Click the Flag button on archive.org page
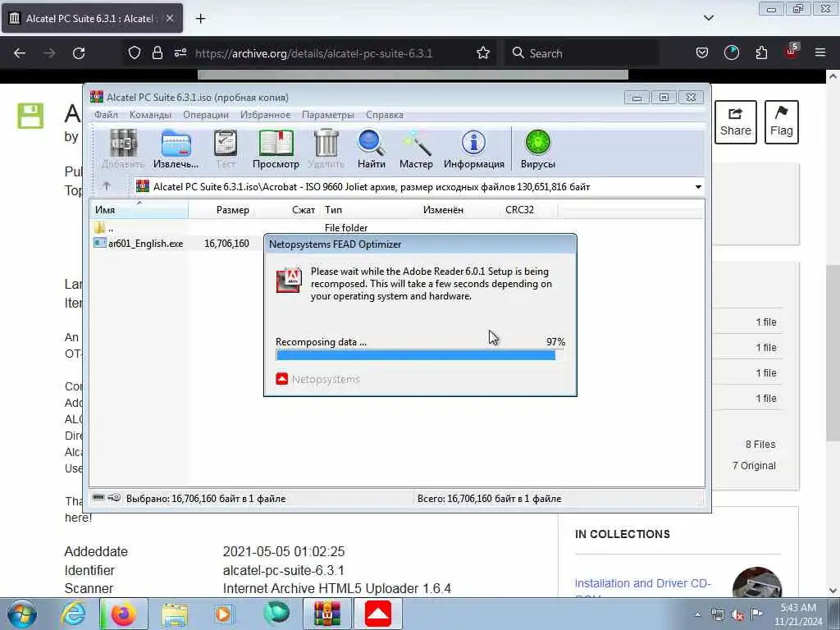840x630 pixels. pos(781,122)
